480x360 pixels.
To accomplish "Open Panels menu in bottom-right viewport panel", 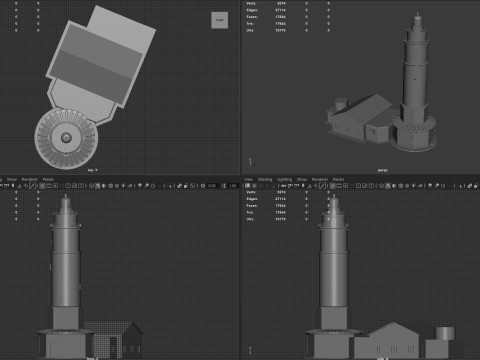I will pos(338,179).
